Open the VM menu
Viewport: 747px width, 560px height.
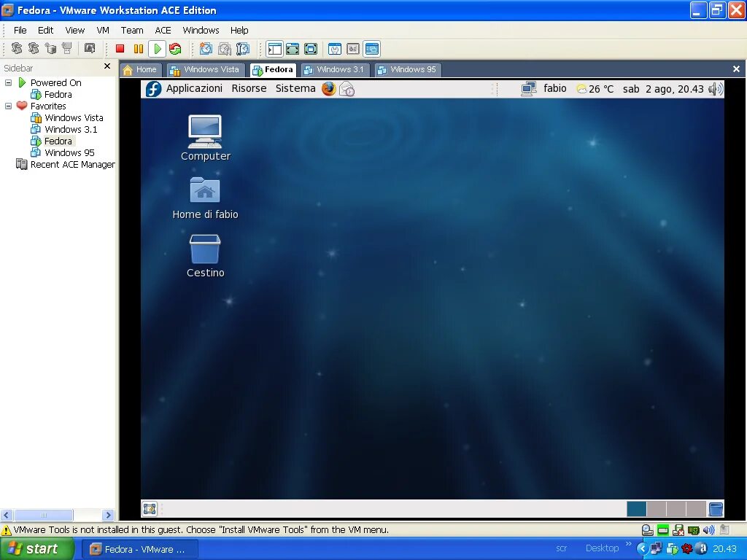tap(103, 30)
